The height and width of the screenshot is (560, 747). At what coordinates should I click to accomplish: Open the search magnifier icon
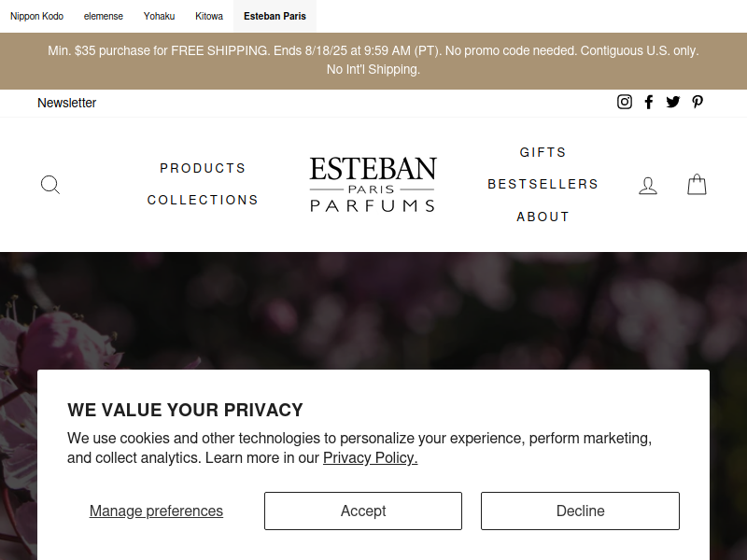pos(50,185)
